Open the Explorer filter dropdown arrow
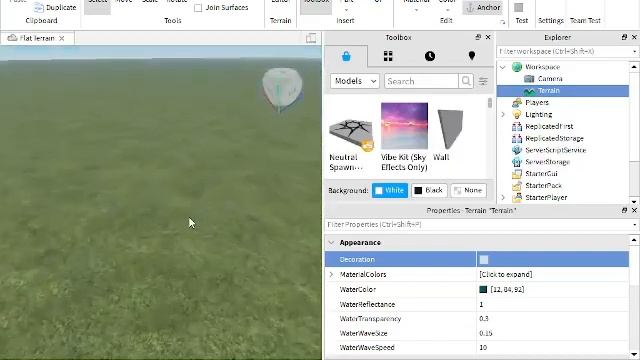The width and height of the screenshot is (640, 360). (634, 51)
